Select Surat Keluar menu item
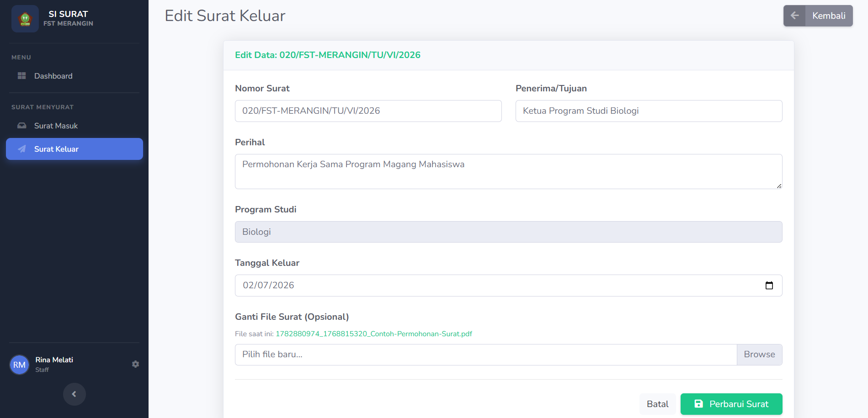This screenshot has width=868, height=418. 75,149
